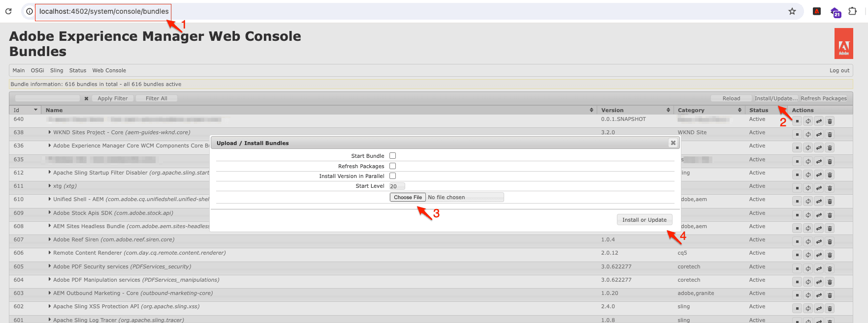This screenshot has height=323, width=868.
Task: Expand Adobe PDF Security services row
Action: (50, 266)
